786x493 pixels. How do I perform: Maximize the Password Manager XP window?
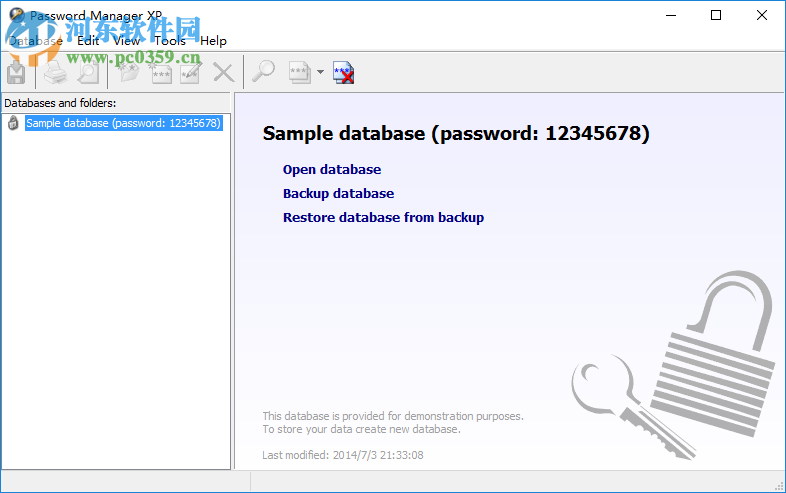tap(716, 16)
